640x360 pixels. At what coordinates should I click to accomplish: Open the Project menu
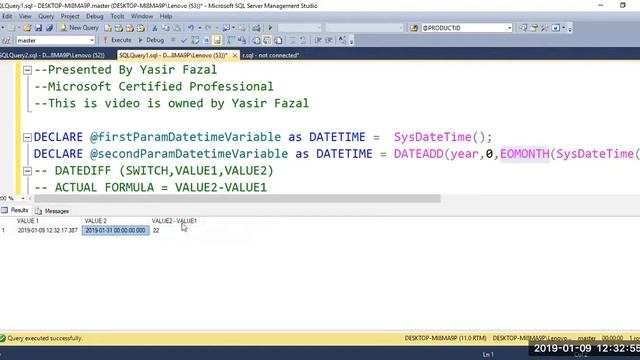click(70, 16)
